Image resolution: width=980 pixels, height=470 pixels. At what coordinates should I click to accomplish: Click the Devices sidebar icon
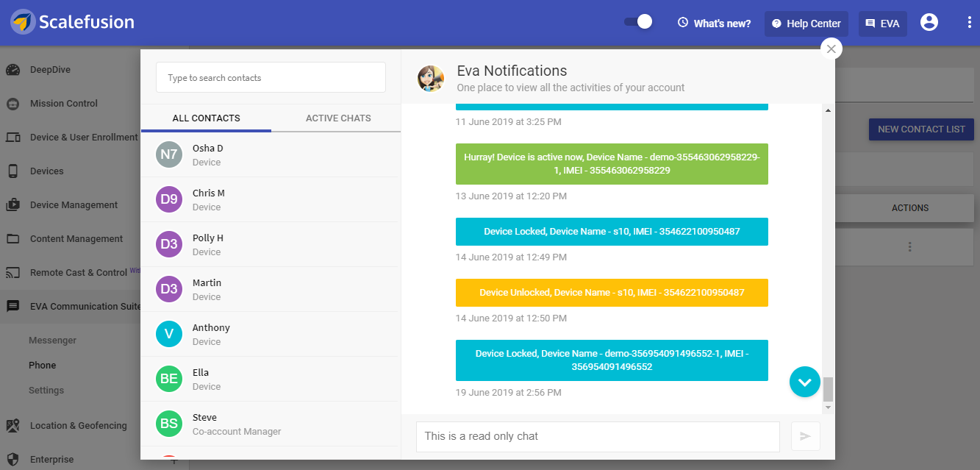tap(12, 171)
